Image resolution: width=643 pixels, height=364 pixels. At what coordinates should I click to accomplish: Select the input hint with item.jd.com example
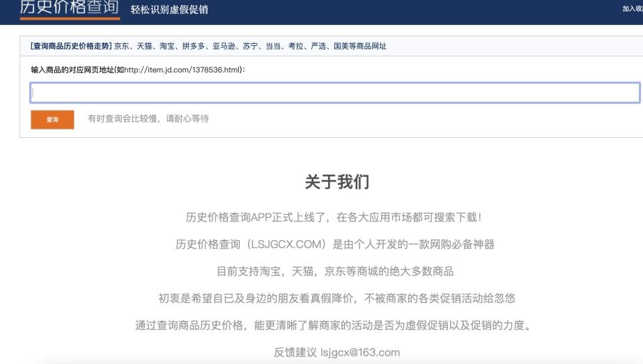138,70
